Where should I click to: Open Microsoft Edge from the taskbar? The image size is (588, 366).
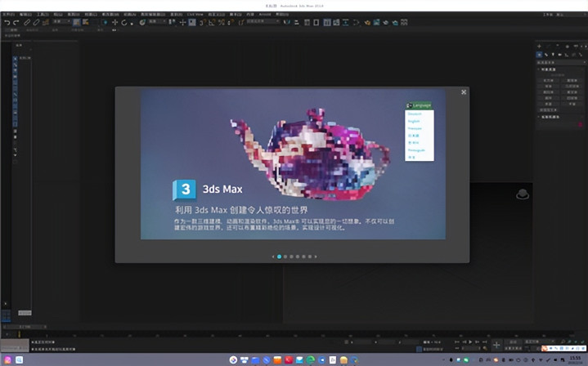310,359
